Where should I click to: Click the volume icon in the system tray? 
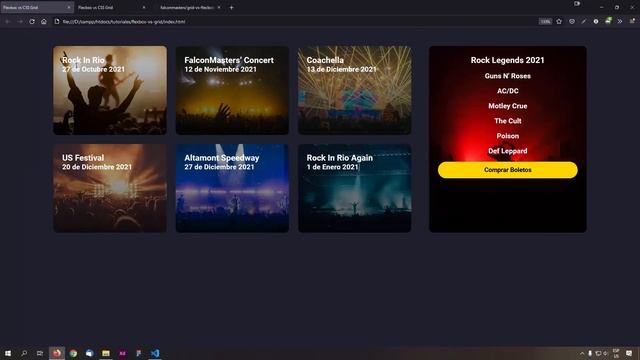click(x=606, y=353)
